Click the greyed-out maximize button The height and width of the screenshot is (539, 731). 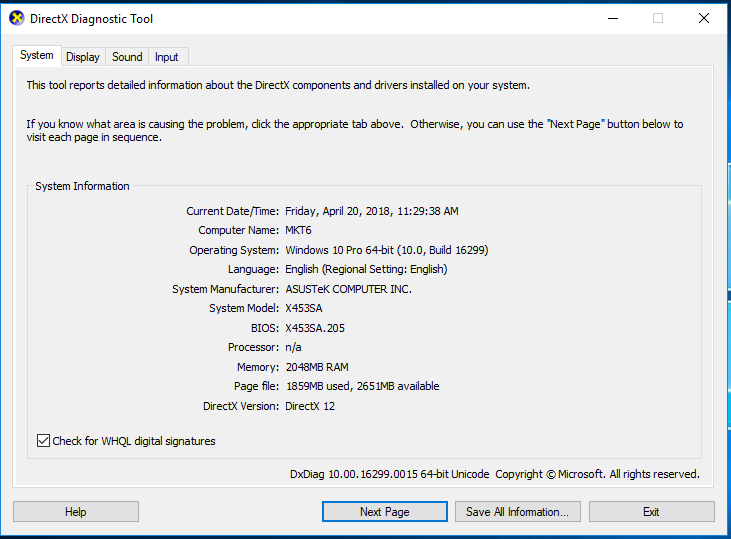(658, 18)
